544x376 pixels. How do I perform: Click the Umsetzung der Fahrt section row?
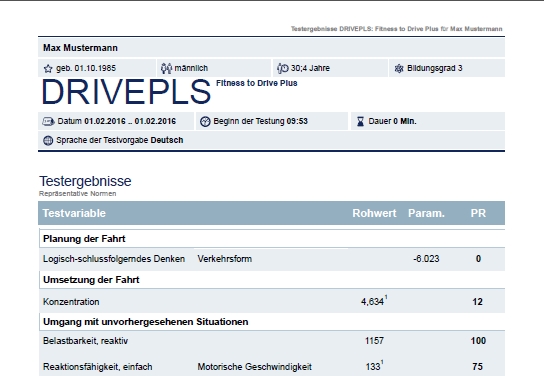coord(272,280)
